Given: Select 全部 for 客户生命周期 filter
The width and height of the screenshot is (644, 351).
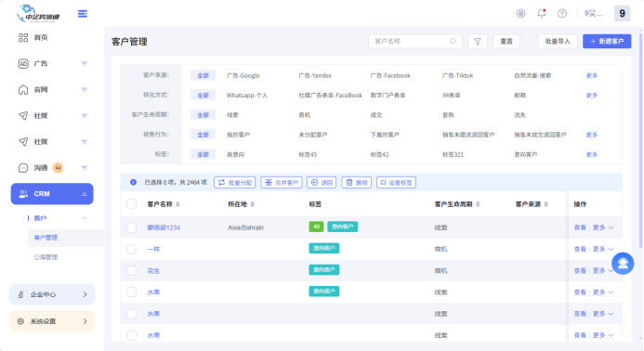Looking at the screenshot, I should pos(203,115).
